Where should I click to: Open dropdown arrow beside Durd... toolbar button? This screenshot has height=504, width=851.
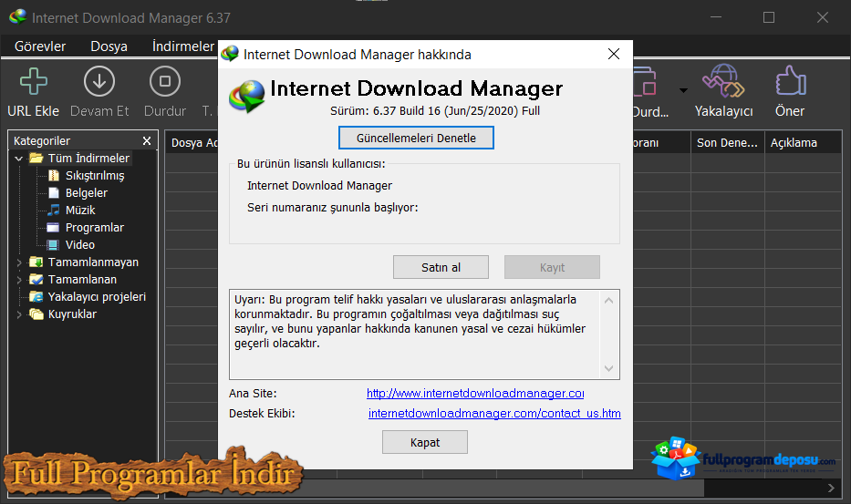pyautogui.click(x=683, y=90)
